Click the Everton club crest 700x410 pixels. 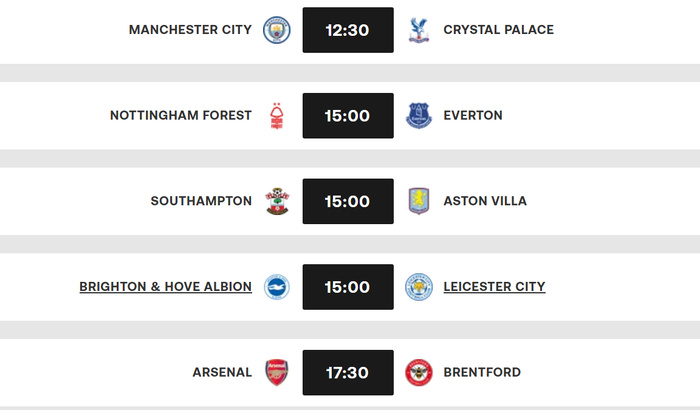pos(418,116)
